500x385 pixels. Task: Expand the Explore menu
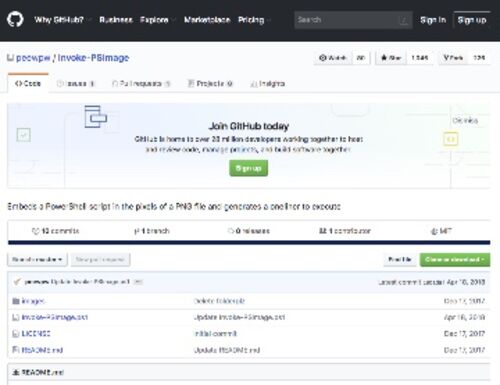coord(158,20)
